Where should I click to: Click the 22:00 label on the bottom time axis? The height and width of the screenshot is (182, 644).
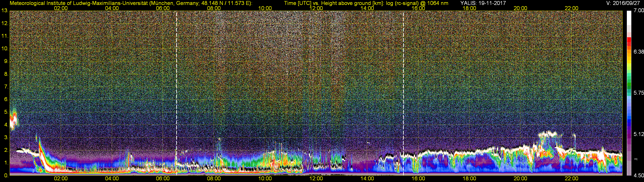point(571,179)
